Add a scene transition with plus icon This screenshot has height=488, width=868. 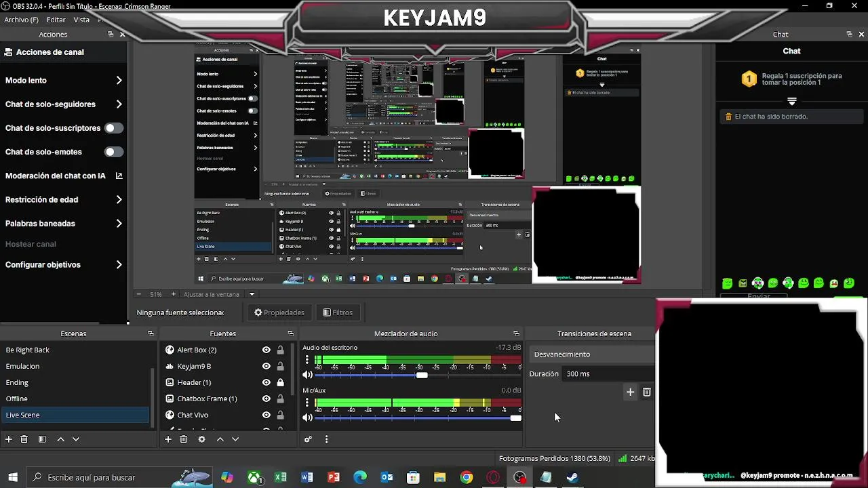pyautogui.click(x=630, y=392)
